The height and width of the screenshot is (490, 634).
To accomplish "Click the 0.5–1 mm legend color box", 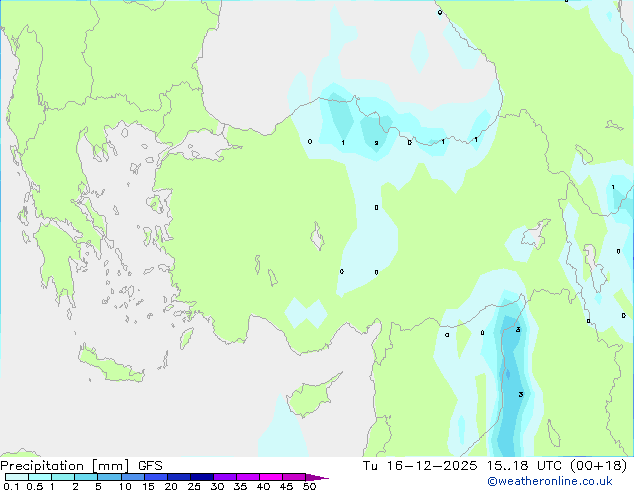I will pyautogui.click(x=40, y=477).
